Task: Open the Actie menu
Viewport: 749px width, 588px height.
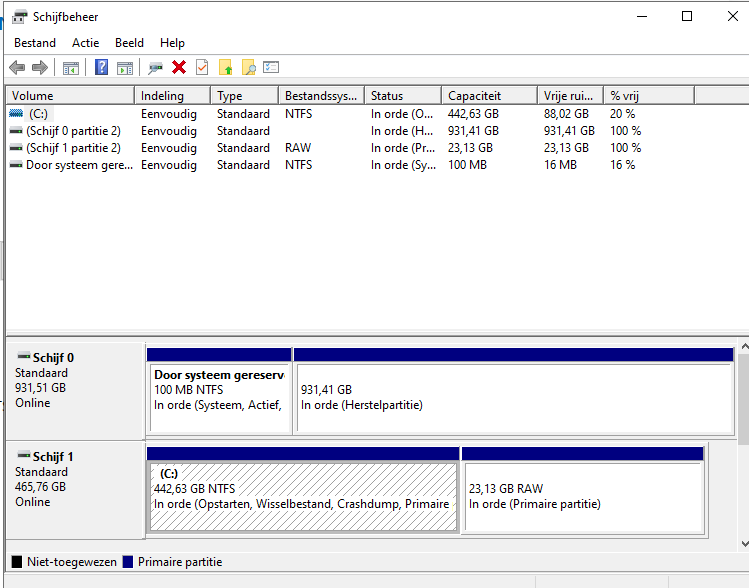Action: (86, 43)
